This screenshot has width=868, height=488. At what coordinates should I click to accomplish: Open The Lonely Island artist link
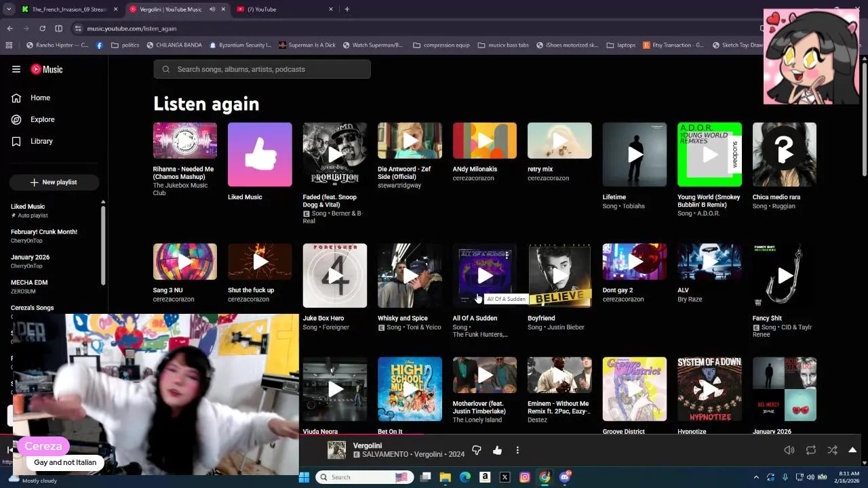pyautogui.click(x=477, y=420)
